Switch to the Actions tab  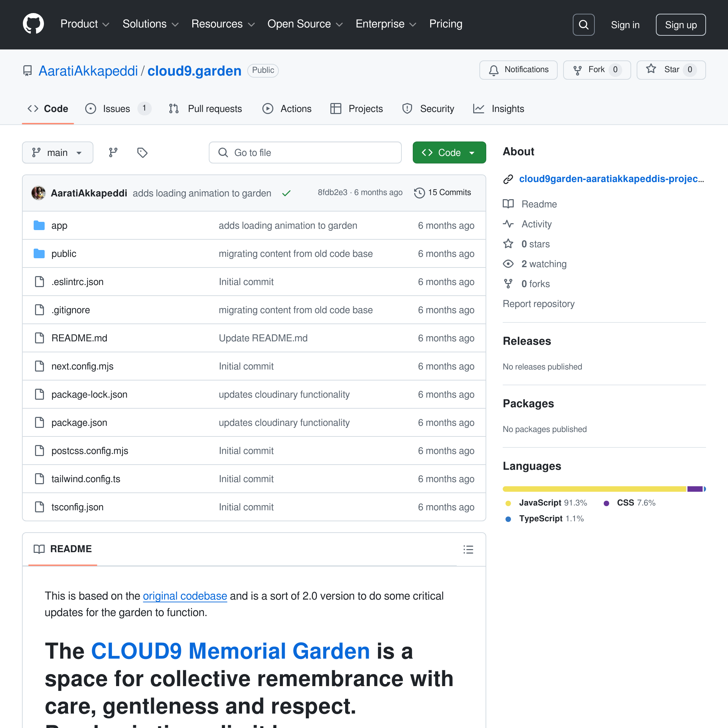point(287,109)
